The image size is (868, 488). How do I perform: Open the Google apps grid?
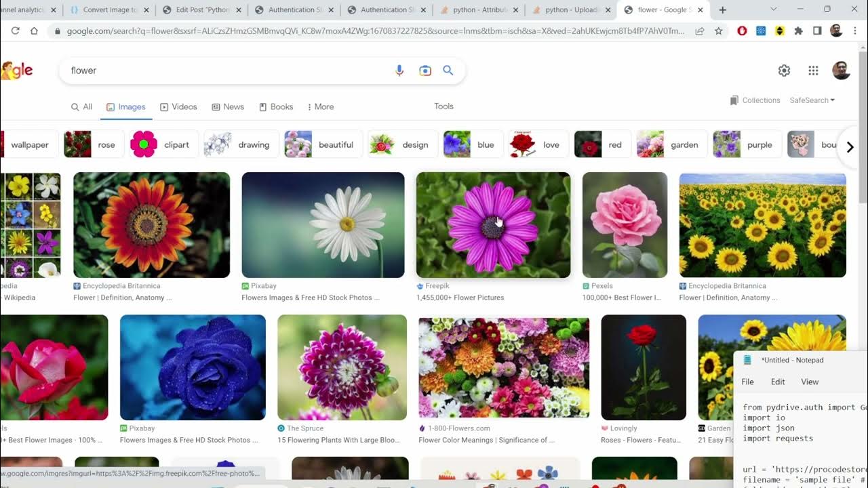click(813, 70)
